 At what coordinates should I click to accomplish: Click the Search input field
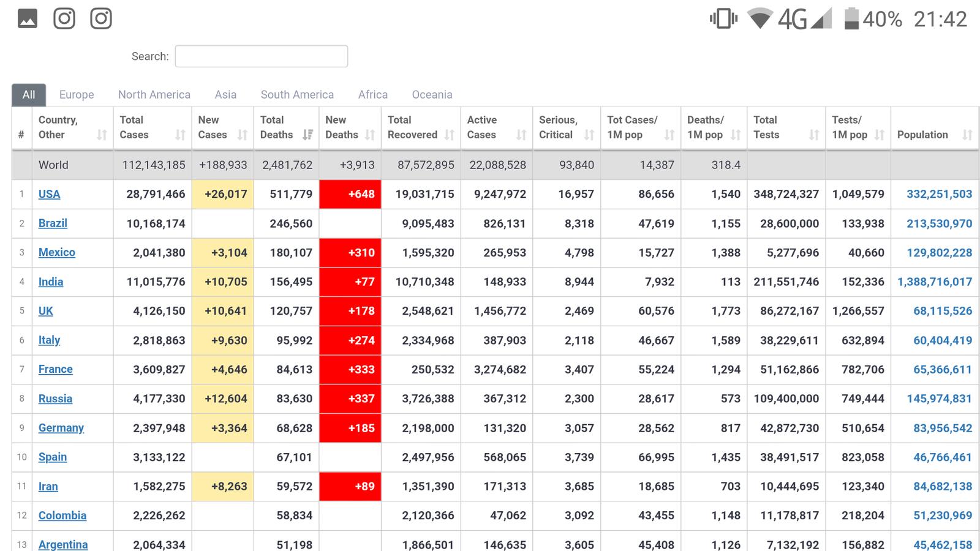(x=262, y=56)
